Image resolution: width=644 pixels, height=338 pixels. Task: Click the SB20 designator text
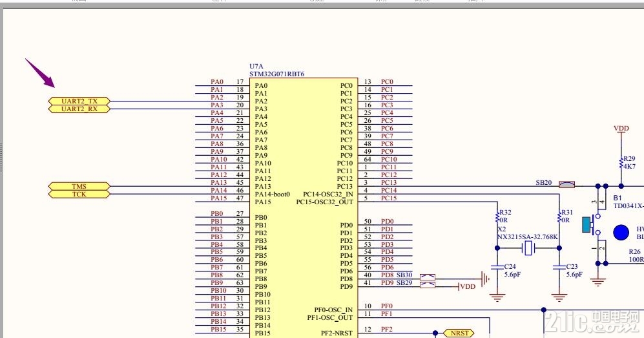[543, 182]
